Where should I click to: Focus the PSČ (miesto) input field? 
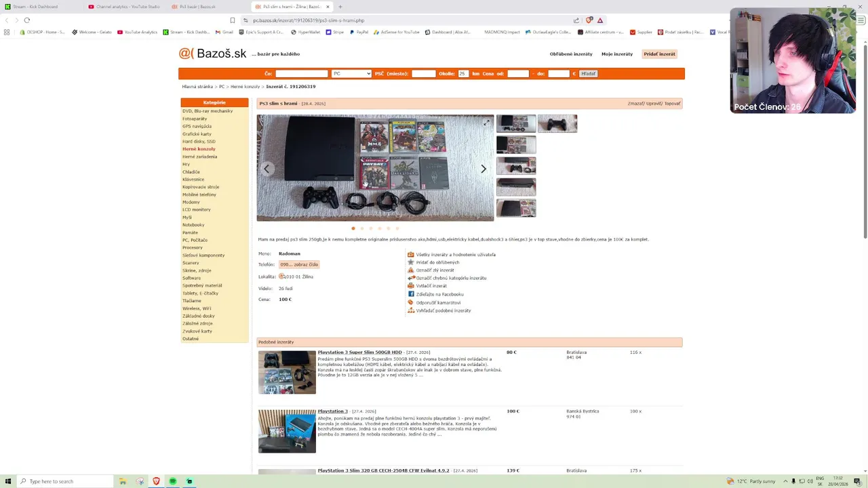424,73
